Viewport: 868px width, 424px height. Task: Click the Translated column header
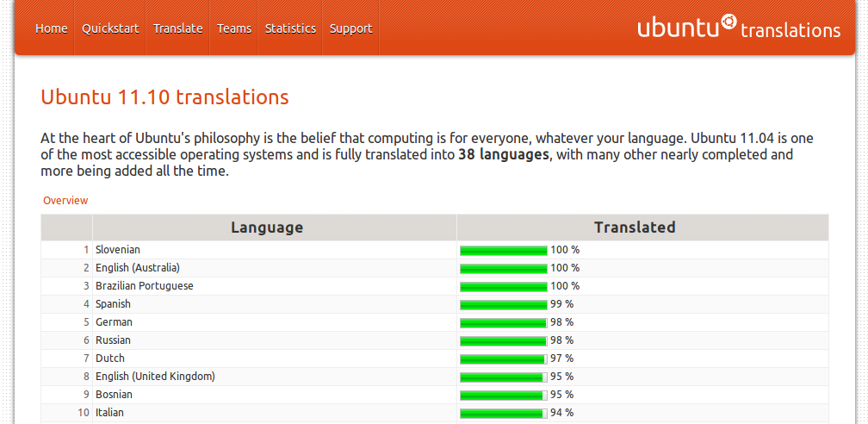coord(642,228)
